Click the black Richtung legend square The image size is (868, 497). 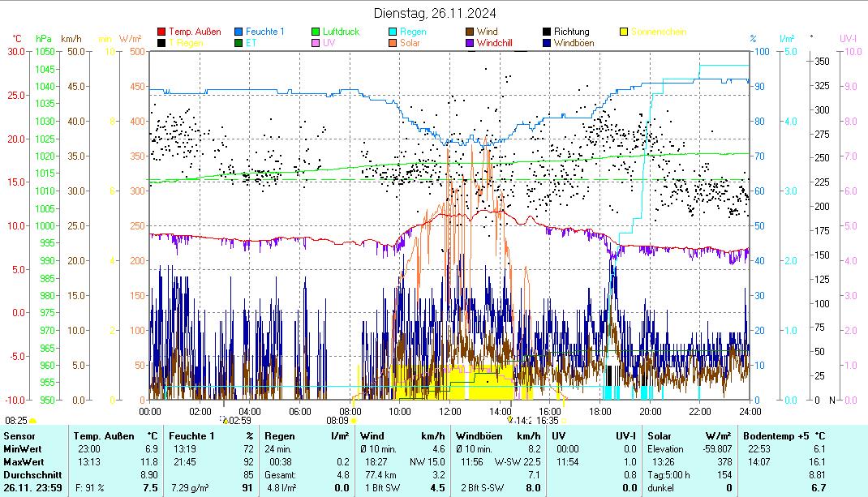click(547, 32)
